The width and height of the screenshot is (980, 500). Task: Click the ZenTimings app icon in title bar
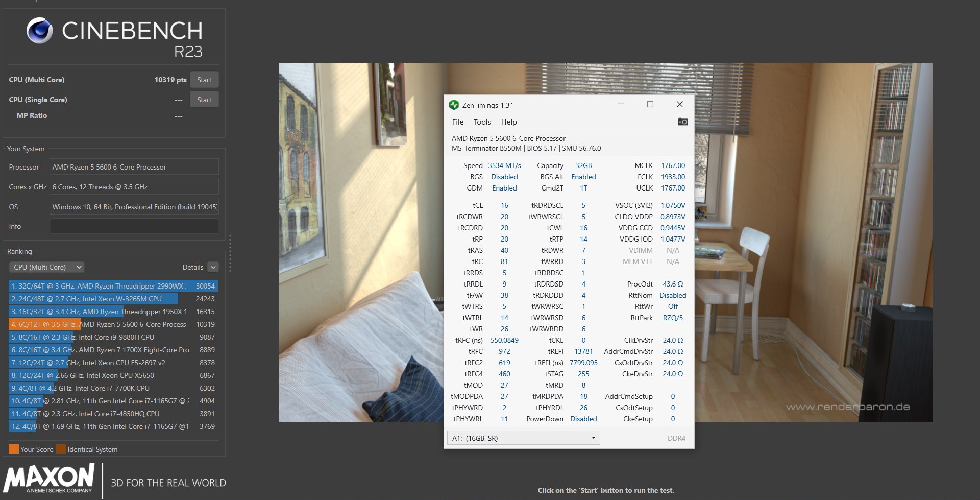pos(454,105)
